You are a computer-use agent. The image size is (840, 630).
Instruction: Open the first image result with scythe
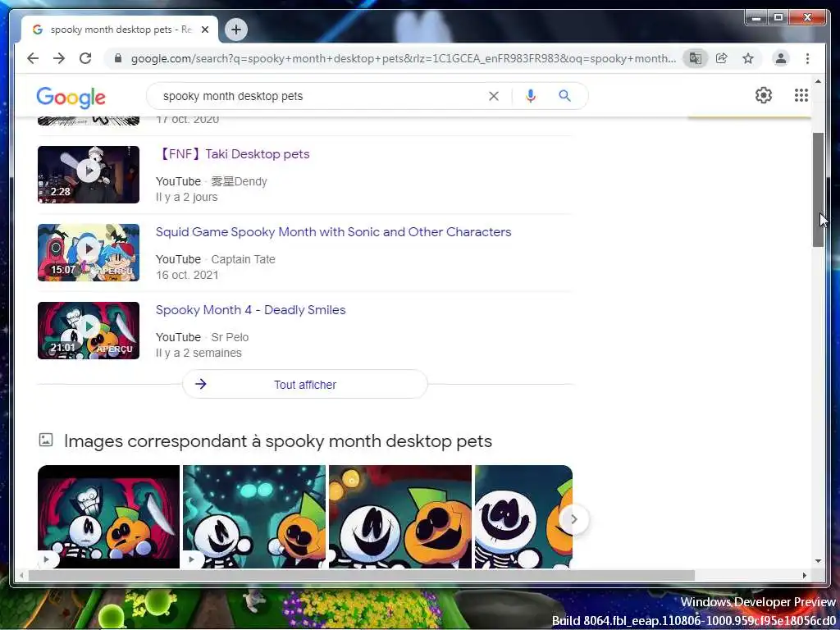pos(109,517)
